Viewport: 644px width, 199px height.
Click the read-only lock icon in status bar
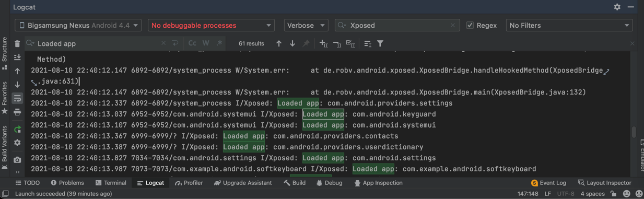[614, 194]
